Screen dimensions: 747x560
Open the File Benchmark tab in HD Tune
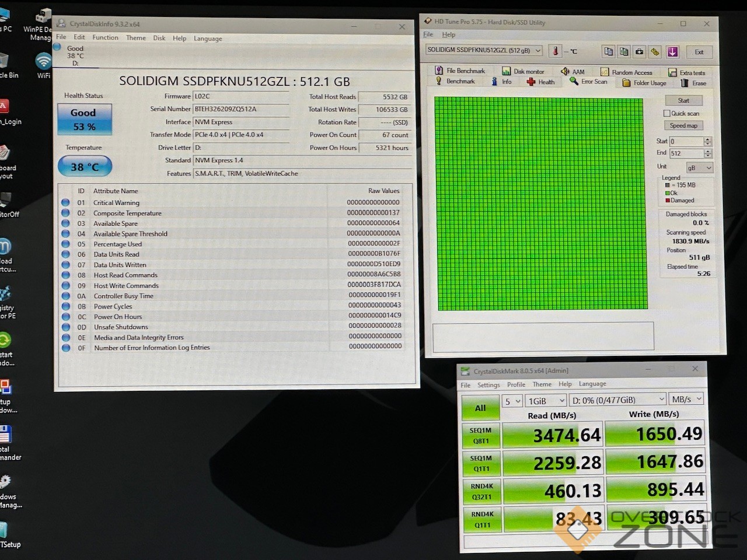(460, 71)
